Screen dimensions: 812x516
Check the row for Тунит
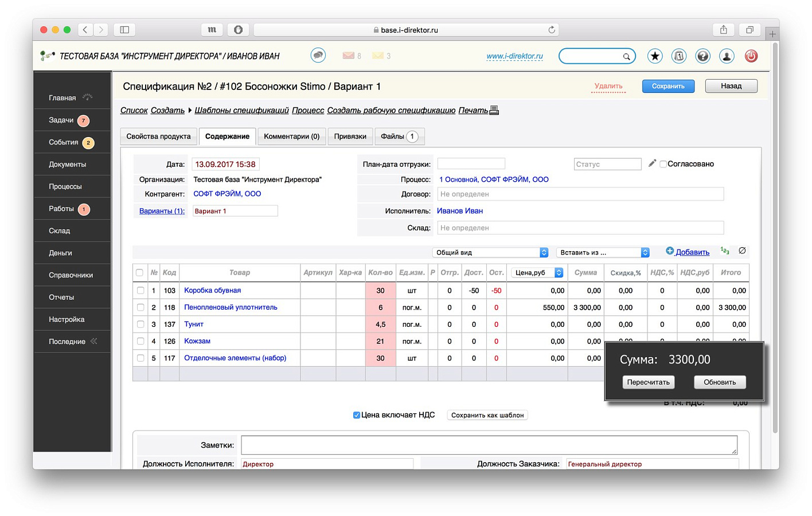coord(140,325)
